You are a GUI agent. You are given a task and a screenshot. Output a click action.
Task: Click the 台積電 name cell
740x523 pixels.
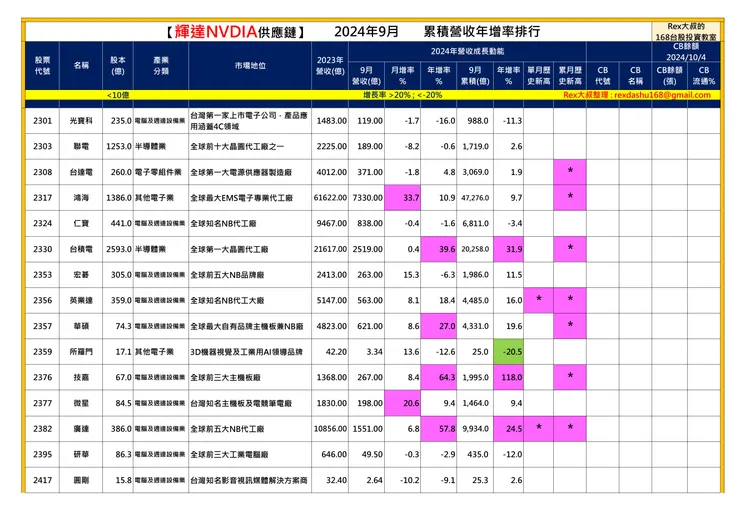81,249
